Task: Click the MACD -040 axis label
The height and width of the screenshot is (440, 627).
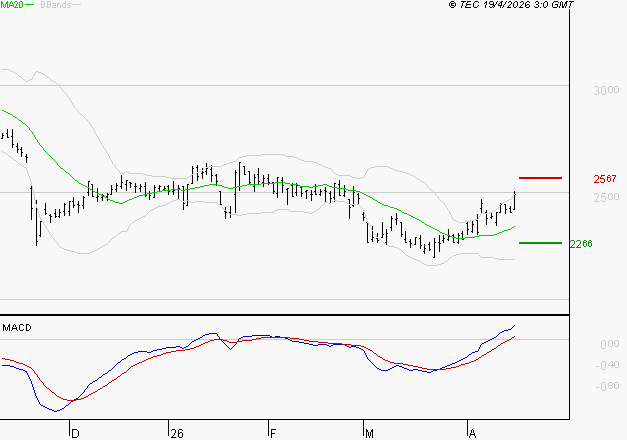Action: click(607, 365)
